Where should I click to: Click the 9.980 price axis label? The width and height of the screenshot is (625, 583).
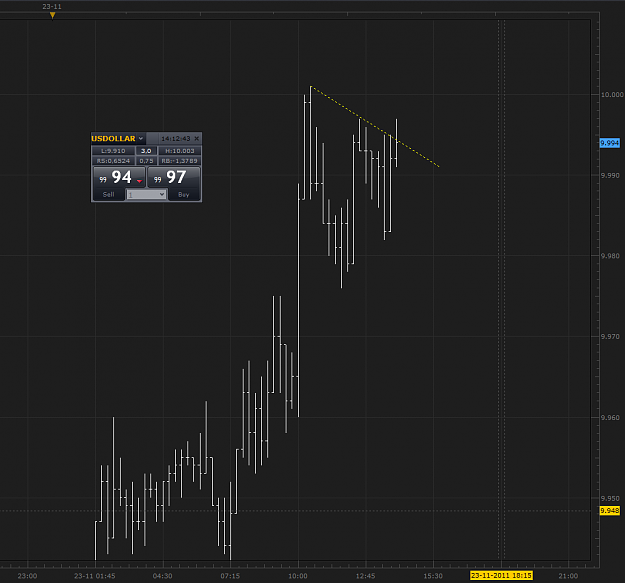pos(610,256)
